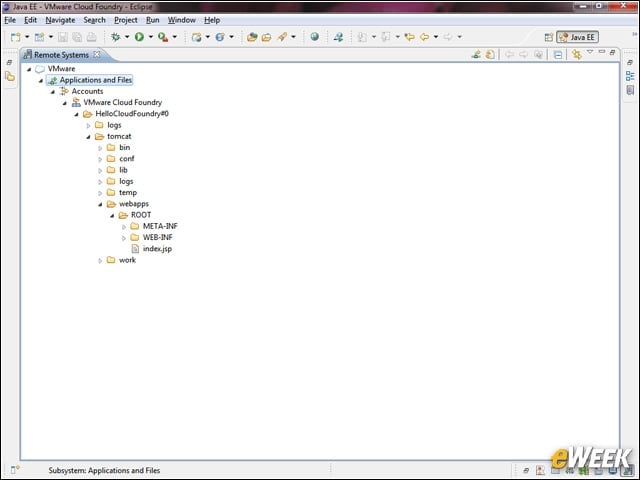640x480 pixels.
Task: Expand the work folder arrow
Action: (x=100, y=260)
